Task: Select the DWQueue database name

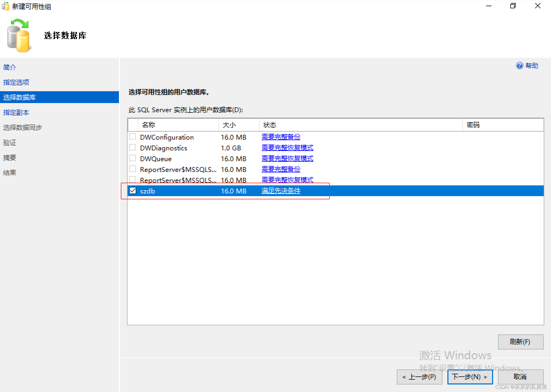Action: pyautogui.click(x=156, y=159)
